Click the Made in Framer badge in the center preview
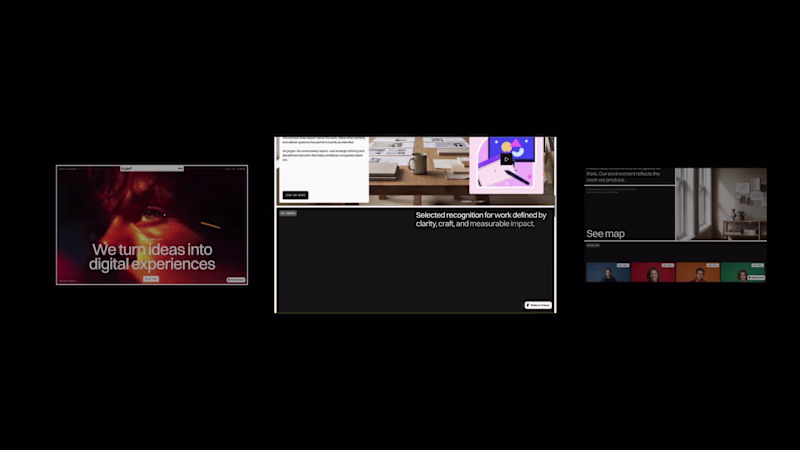This screenshot has height=450, width=800. pos(538,305)
